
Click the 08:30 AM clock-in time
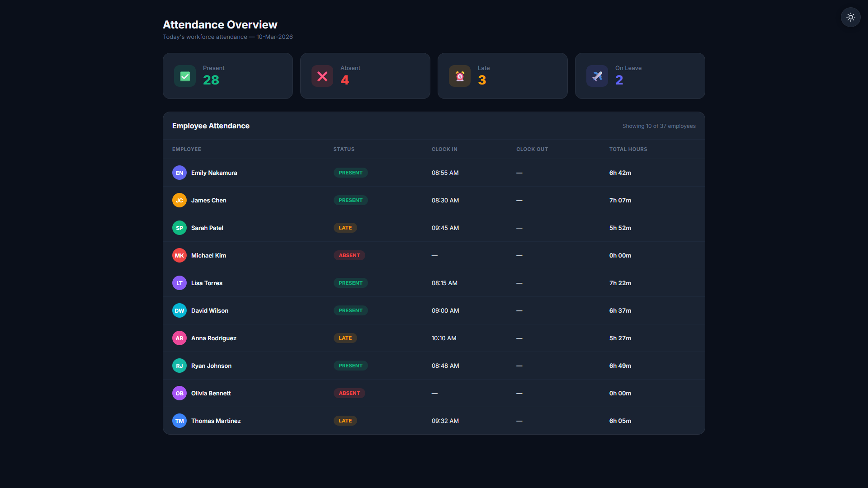click(x=445, y=200)
